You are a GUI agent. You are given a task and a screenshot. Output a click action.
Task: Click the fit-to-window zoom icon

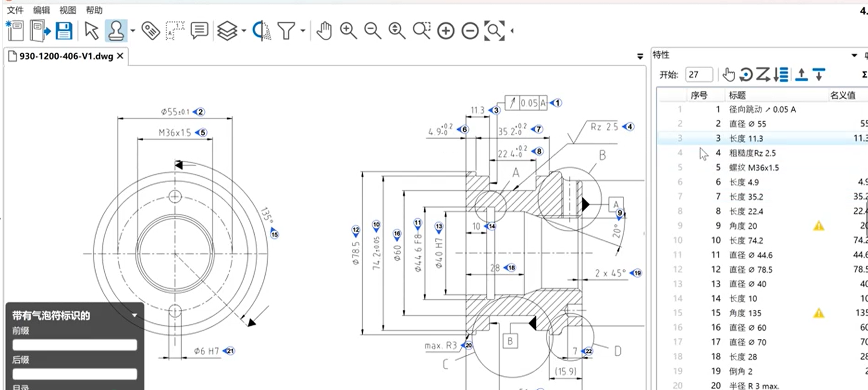tap(494, 31)
